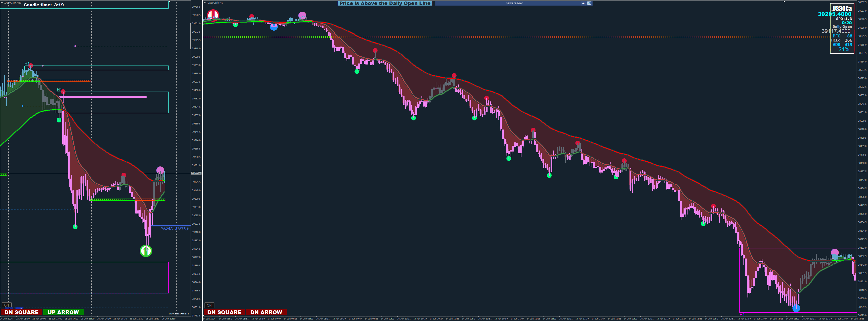Click the blue dot at the M1 chart low
The image size is (868, 321).
796,308
